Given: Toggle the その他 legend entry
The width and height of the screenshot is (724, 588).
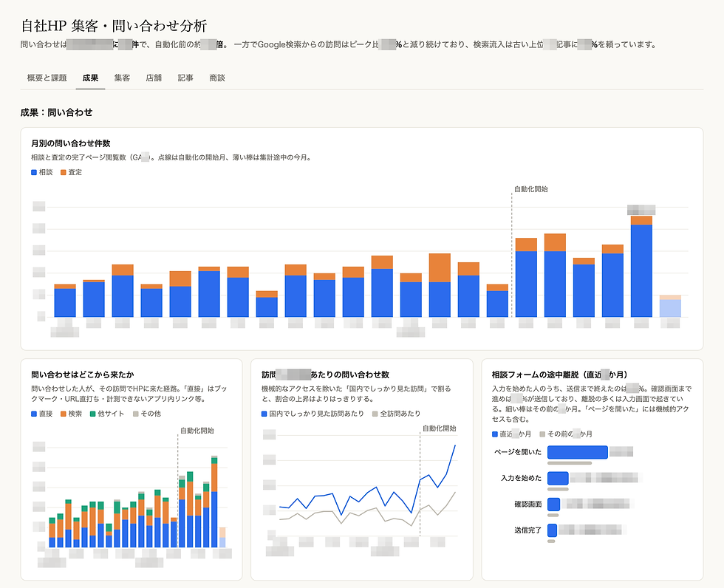Looking at the screenshot, I should 147,414.
